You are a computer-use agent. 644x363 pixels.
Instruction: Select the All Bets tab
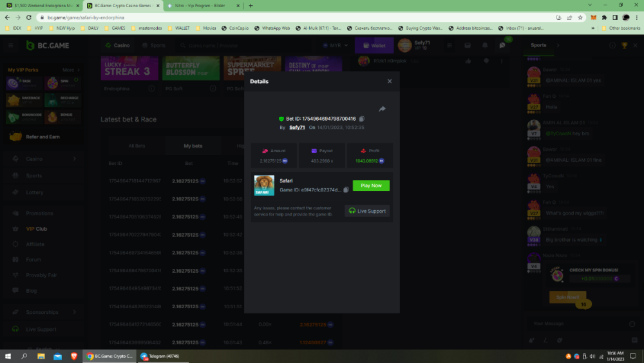click(x=137, y=146)
